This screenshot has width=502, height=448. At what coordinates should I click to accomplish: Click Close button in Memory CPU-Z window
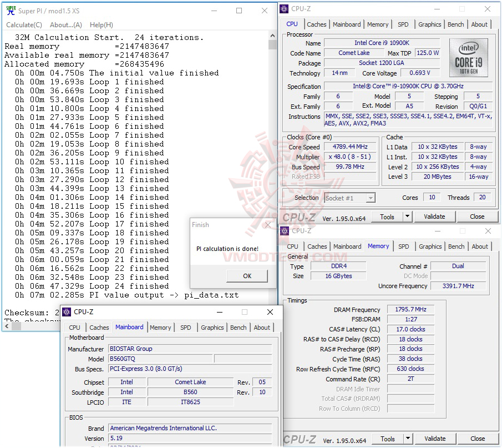click(x=478, y=439)
